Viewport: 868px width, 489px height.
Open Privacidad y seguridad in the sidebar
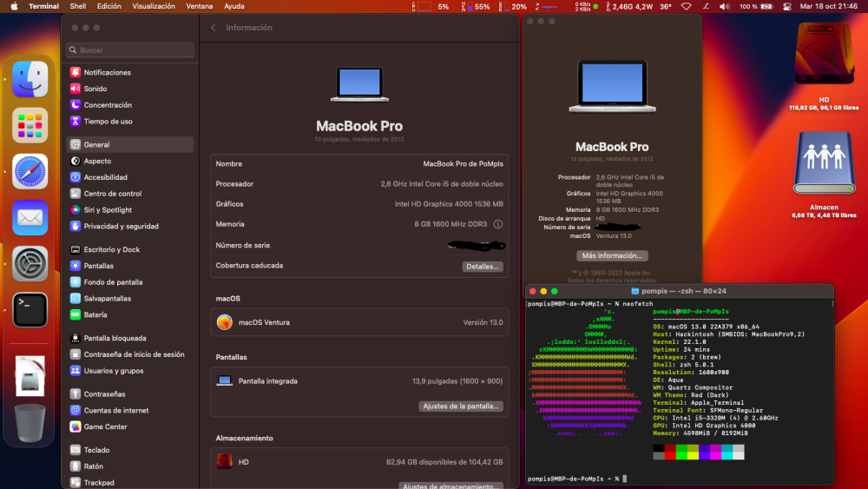click(129, 226)
